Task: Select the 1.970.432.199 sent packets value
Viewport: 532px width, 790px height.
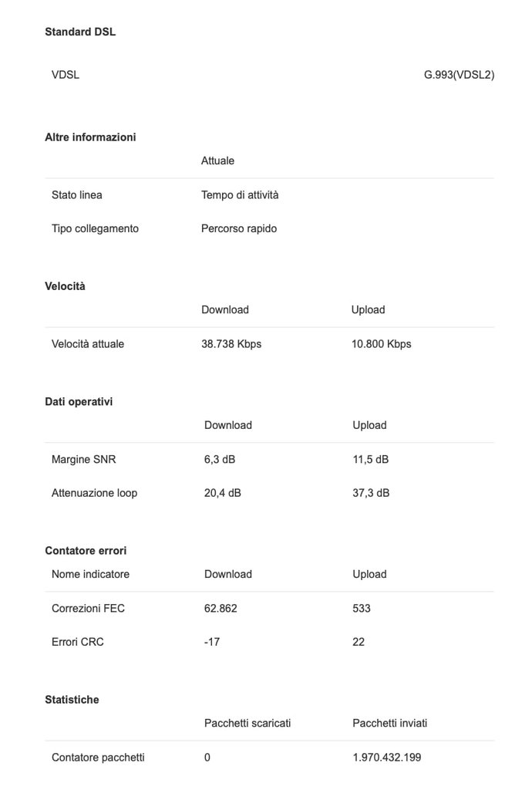Action: [x=387, y=758]
